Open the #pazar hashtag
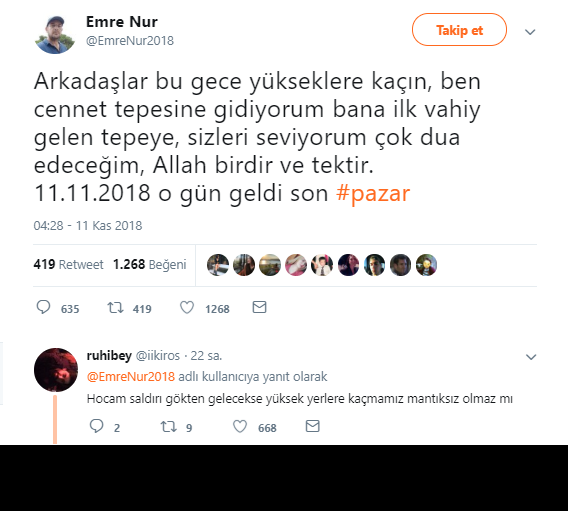The height and width of the screenshot is (511, 568). [373, 193]
